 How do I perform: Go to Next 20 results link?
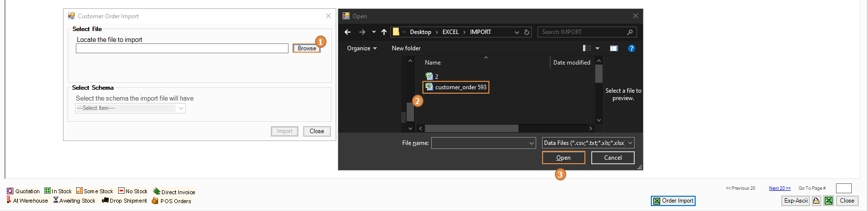pyautogui.click(x=779, y=188)
